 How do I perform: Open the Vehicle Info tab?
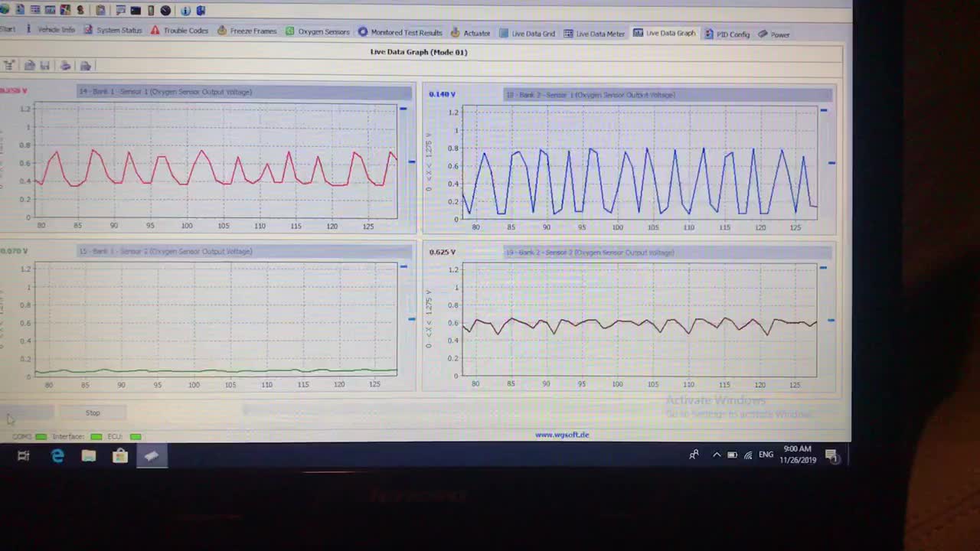pos(51,30)
